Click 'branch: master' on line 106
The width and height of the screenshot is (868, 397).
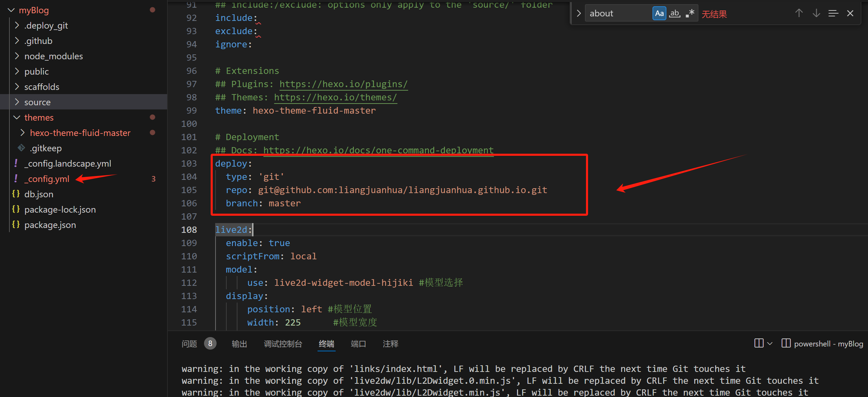click(x=263, y=204)
